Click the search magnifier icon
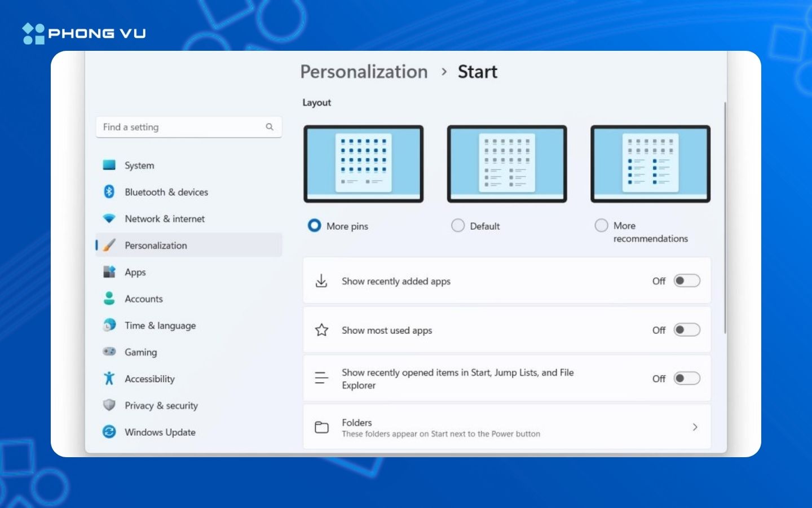Image resolution: width=812 pixels, height=508 pixels. 270,126
